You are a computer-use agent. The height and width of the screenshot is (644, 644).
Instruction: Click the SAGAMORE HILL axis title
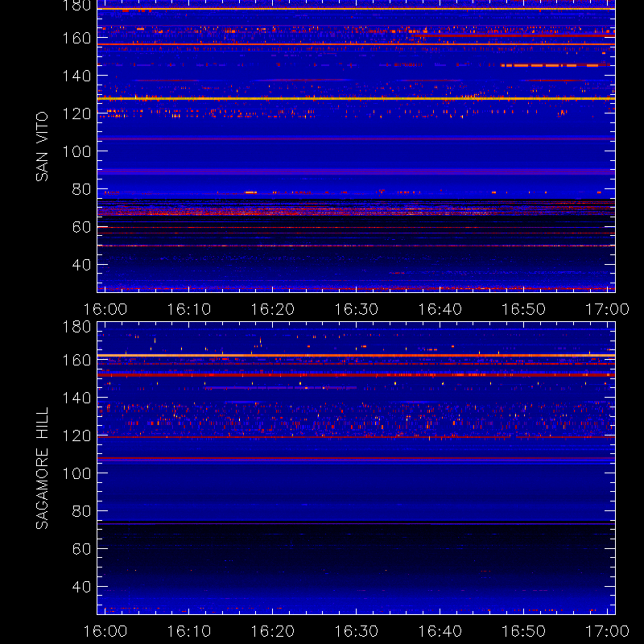[42, 468]
